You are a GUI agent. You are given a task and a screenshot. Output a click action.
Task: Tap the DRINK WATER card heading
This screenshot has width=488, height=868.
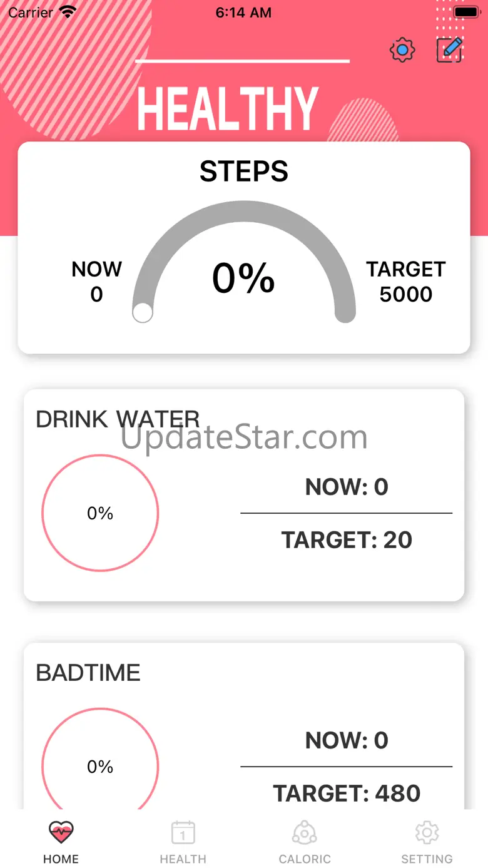118,419
